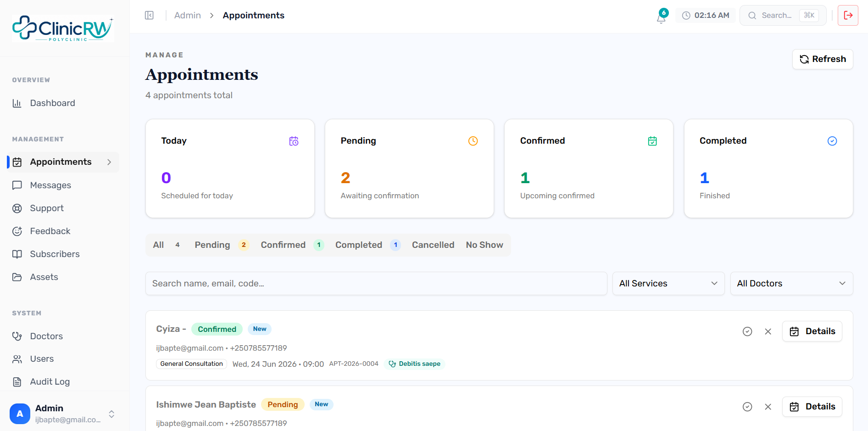Click the red logout icon button
The width and height of the screenshot is (868, 431).
click(x=848, y=15)
